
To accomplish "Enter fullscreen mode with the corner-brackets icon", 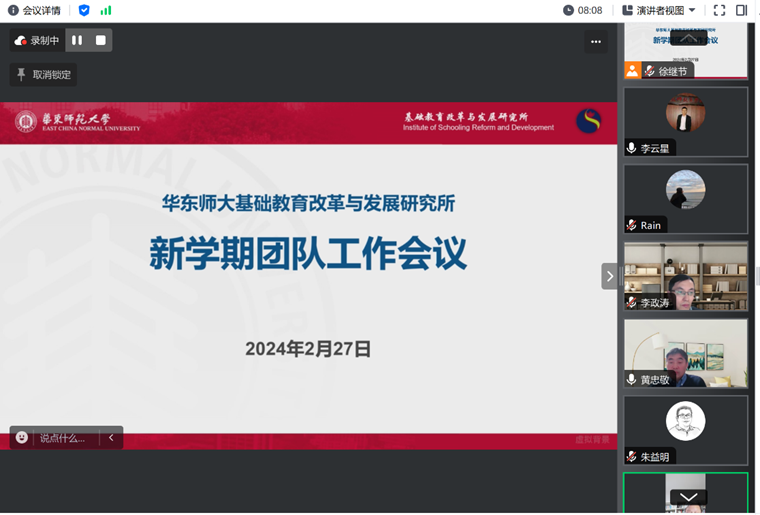I will 719,10.
